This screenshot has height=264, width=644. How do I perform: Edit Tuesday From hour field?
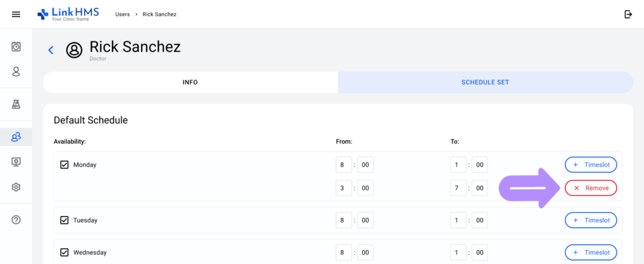pos(344,220)
